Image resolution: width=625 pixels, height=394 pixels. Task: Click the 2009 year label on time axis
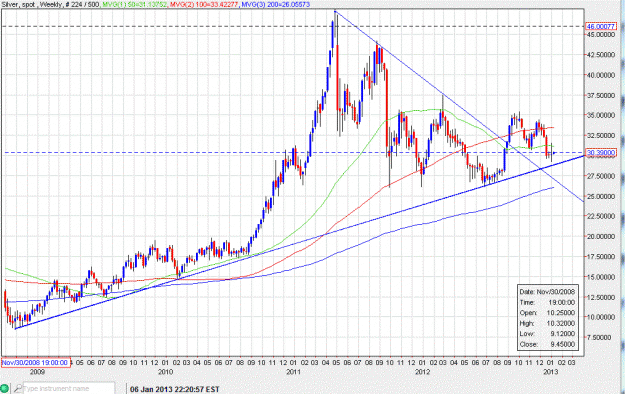pos(37,372)
